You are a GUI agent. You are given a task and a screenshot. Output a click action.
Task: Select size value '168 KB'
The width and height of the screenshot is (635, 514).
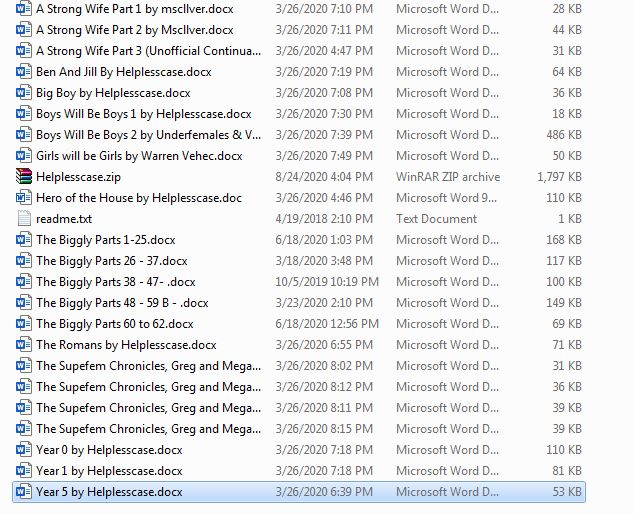pyautogui.click(x=564, y=240)
